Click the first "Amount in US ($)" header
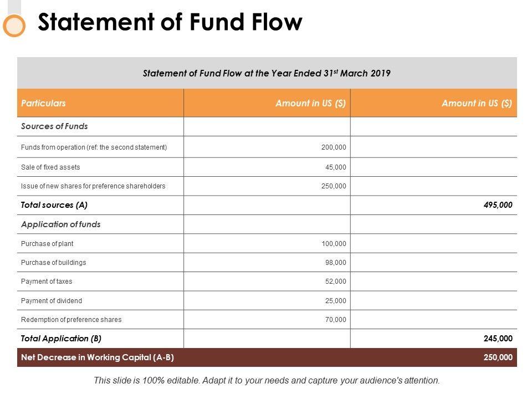This screenshot has height=399, width=532. click(x=310, y=103)
